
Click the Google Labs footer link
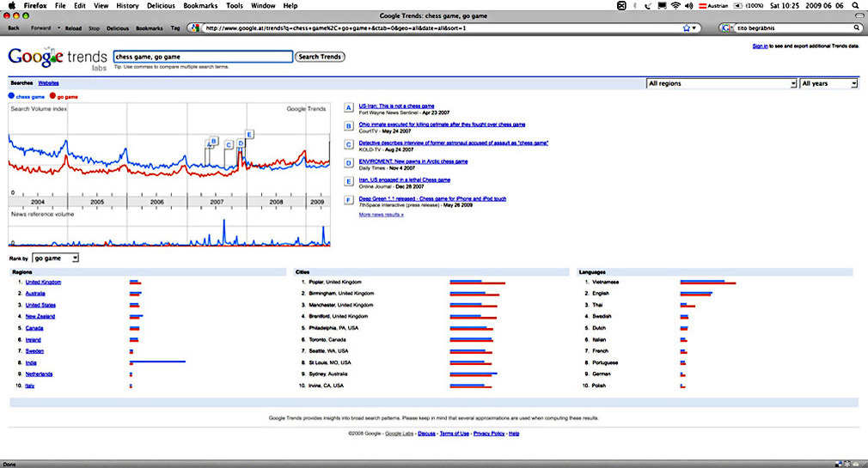pos(400,434)
